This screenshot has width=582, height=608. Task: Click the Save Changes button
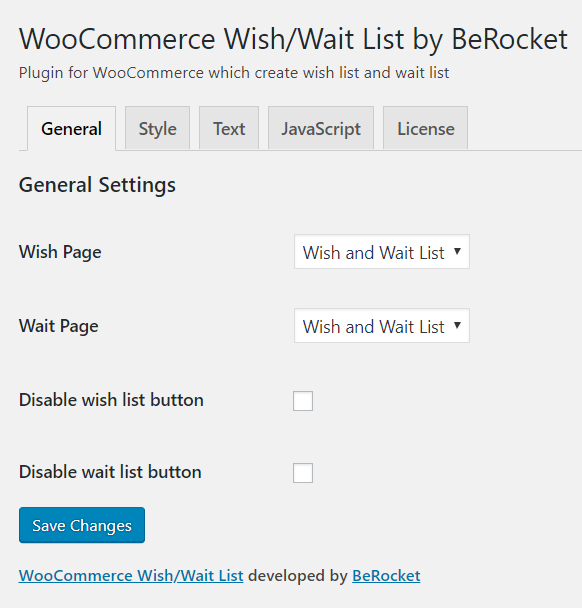pos(82,525)
